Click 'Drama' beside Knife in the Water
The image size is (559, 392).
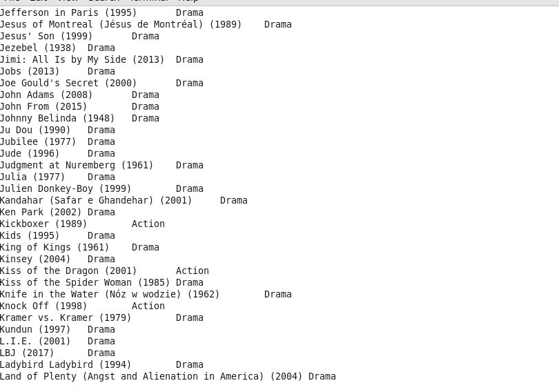[278, 295]
